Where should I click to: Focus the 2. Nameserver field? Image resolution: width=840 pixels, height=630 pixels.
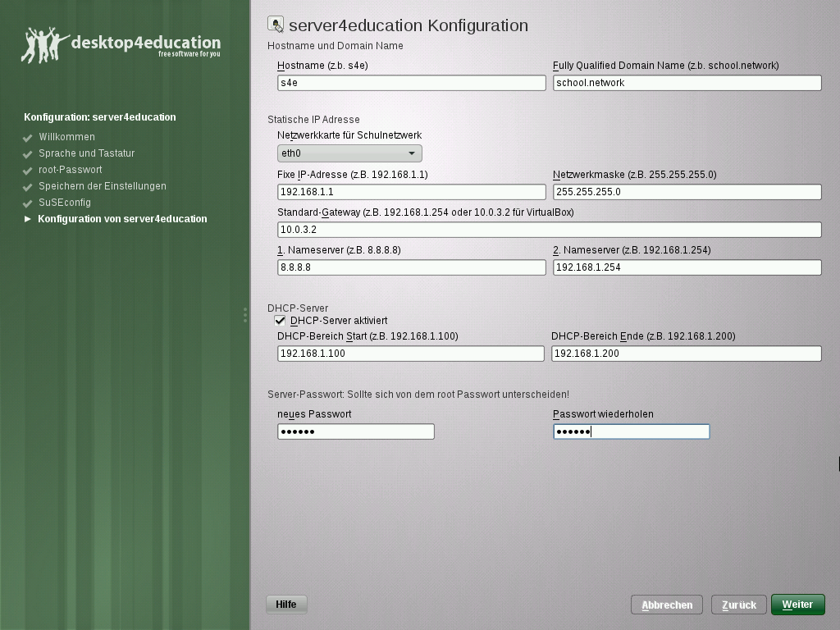(687, 267)
